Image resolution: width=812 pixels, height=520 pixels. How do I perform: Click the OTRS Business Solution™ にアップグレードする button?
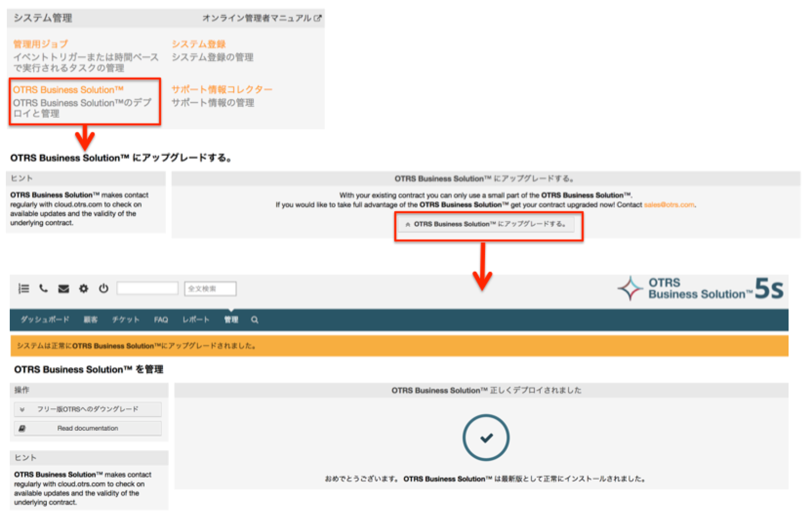487,224
